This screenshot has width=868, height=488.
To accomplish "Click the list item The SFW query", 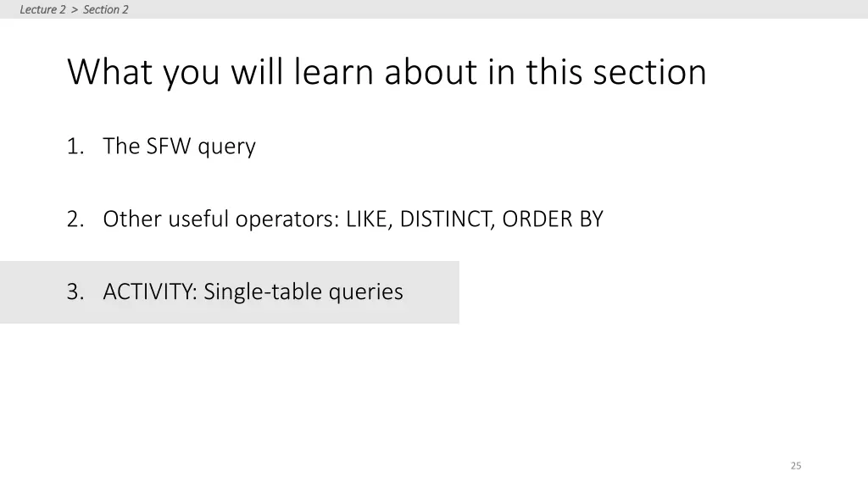I will tap(180, 147).
